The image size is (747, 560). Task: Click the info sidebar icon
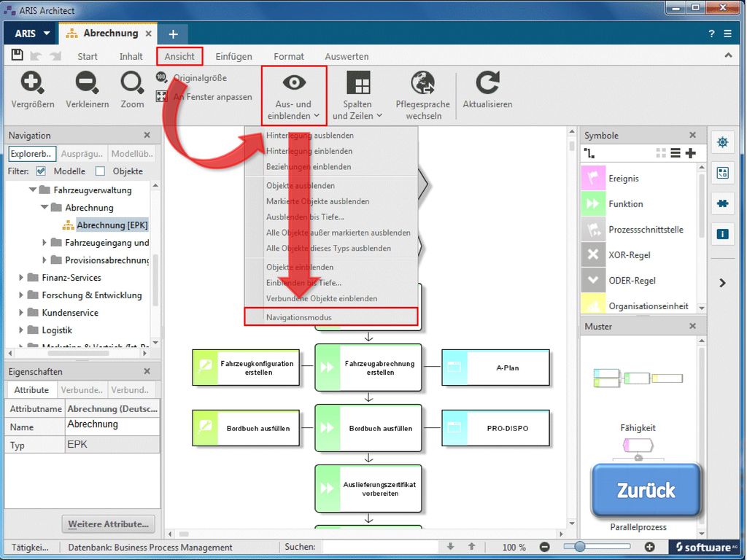pos(723,234)
